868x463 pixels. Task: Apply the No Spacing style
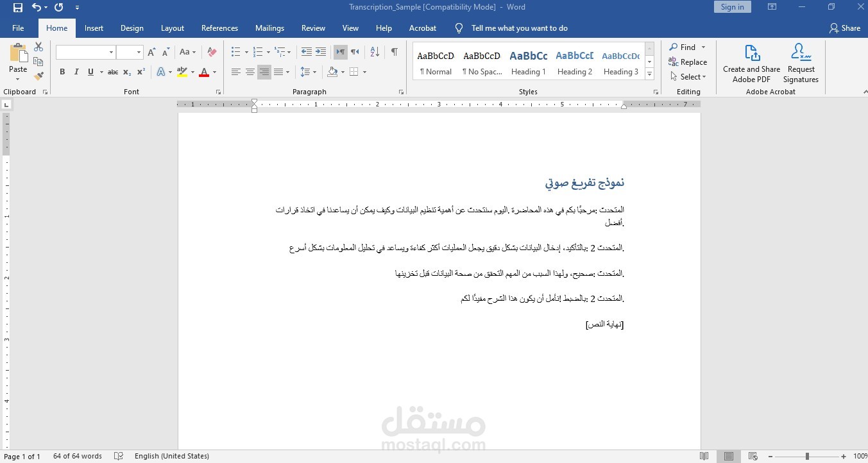482,63
